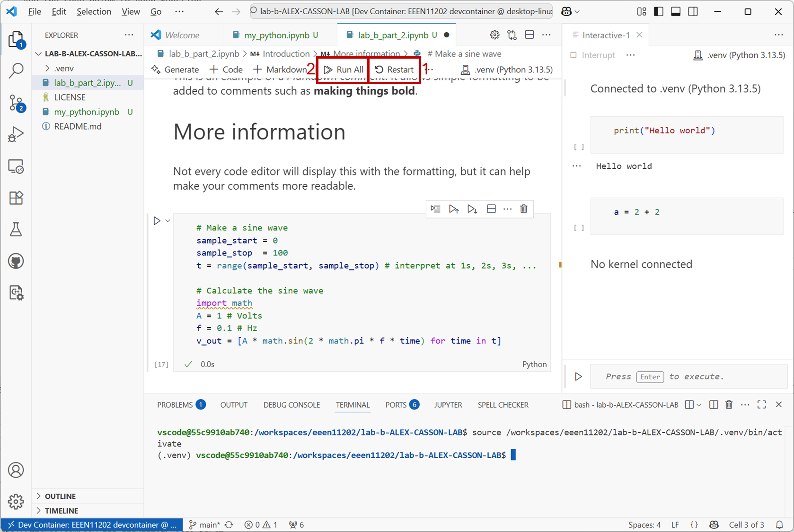Open the Selection menu

click(94, 11)
